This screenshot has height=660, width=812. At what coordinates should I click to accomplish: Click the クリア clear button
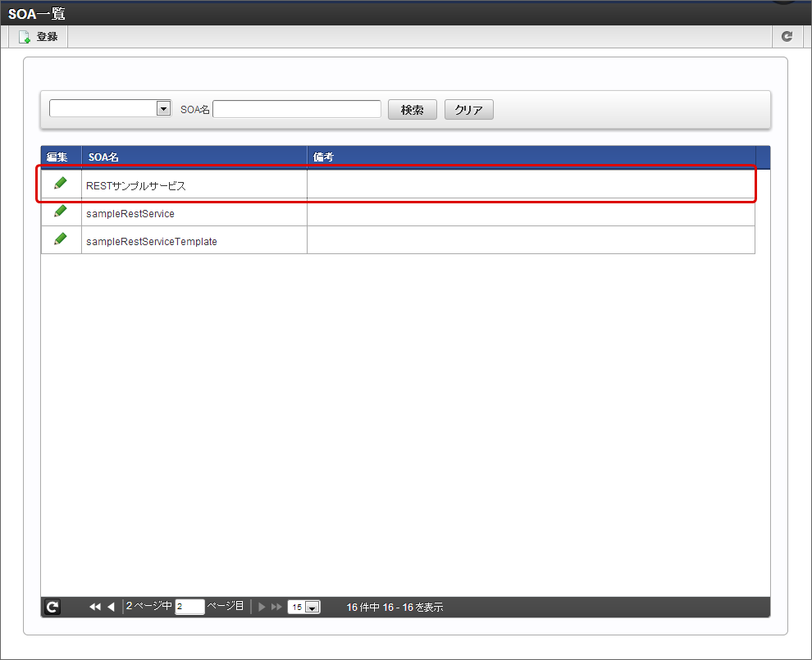click(x=468, y=110)
